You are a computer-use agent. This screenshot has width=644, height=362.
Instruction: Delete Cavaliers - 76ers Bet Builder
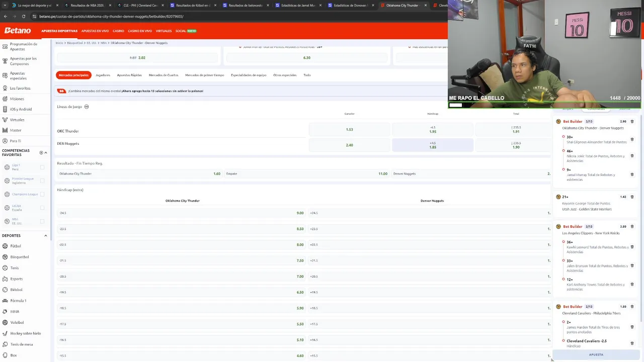(x=632, y=306)
